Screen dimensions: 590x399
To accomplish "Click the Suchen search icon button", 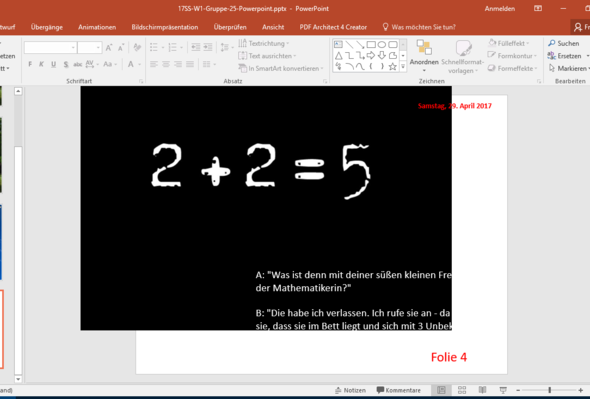I will pyautogui.click(x=563, y=43).
